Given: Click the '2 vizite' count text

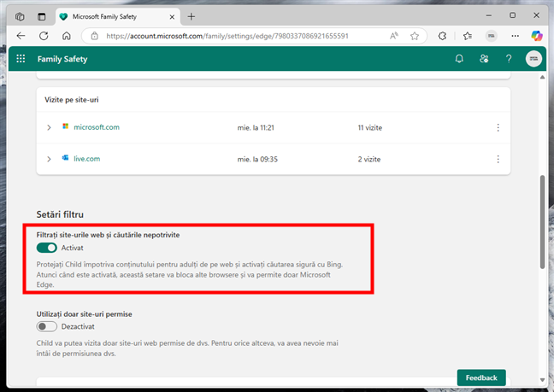Looking at the screenshot, I should coord(369,160).
